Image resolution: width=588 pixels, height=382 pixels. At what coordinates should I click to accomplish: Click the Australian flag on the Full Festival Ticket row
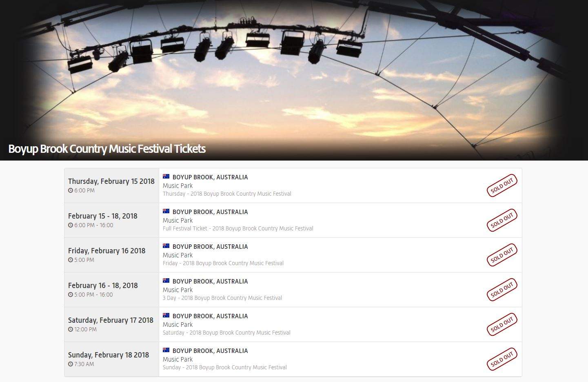point(166,211)
